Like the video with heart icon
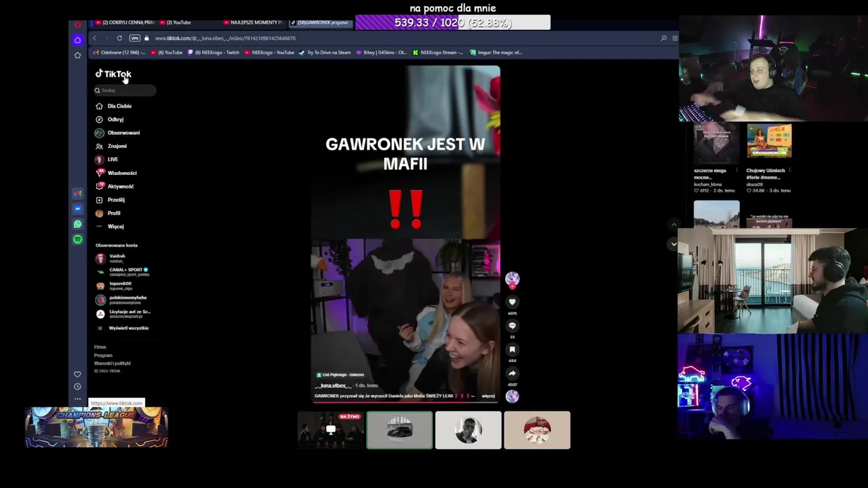The image size is (868, 488). (x=512, y=302)
